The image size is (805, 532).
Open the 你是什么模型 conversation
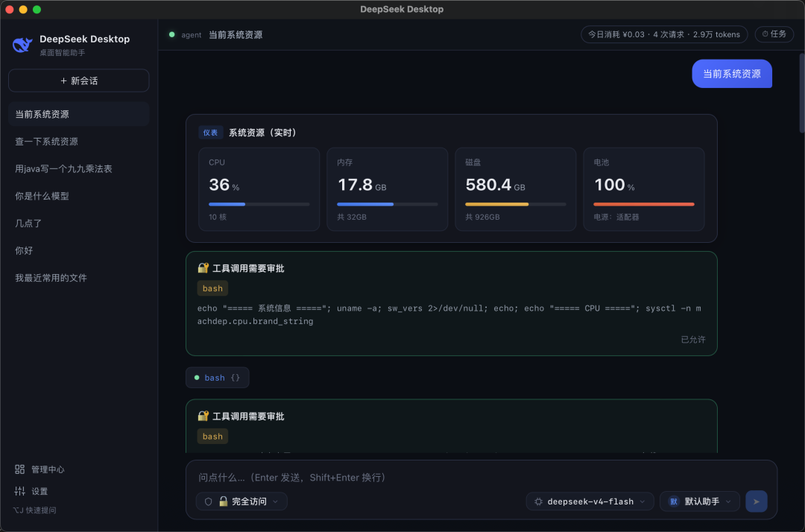[78, 195]
